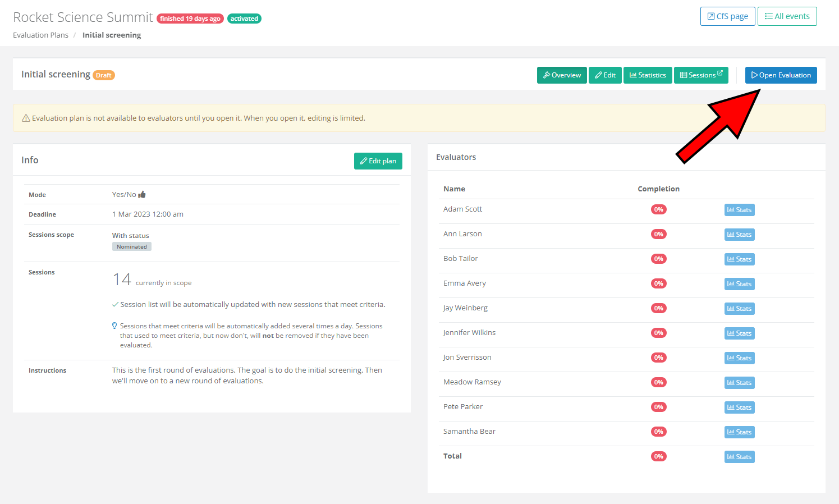Click the Edit plan button
This screenshot has height=504, width=839.
coord(378,161)
